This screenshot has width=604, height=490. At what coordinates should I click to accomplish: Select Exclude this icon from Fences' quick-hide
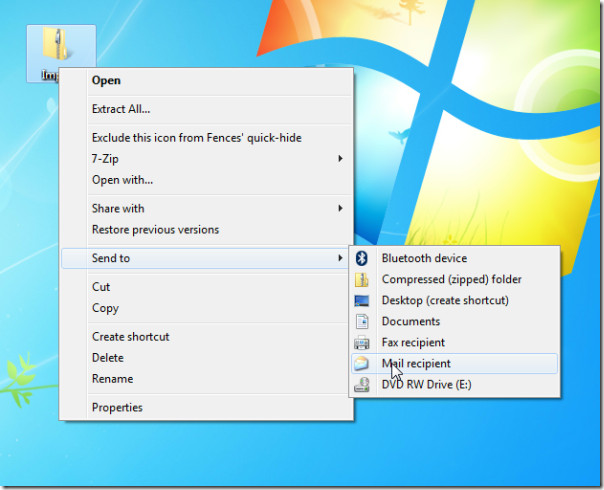click(206, 138)
